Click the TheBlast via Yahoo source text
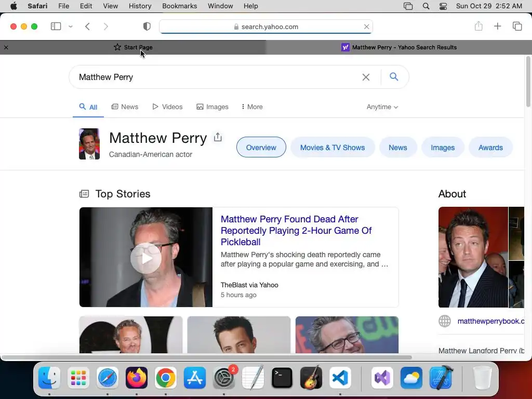532x399 pixels. tap(249, 285)
